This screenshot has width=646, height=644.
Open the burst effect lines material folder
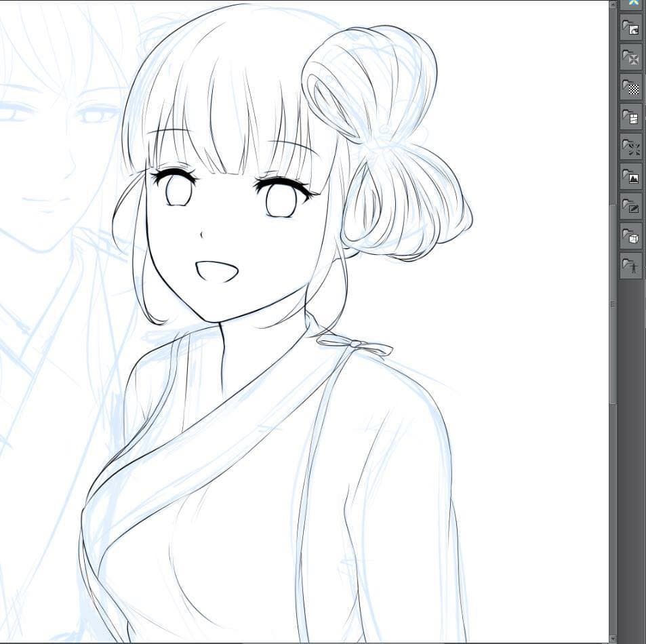pyautogui.click(x=631, y=147)
